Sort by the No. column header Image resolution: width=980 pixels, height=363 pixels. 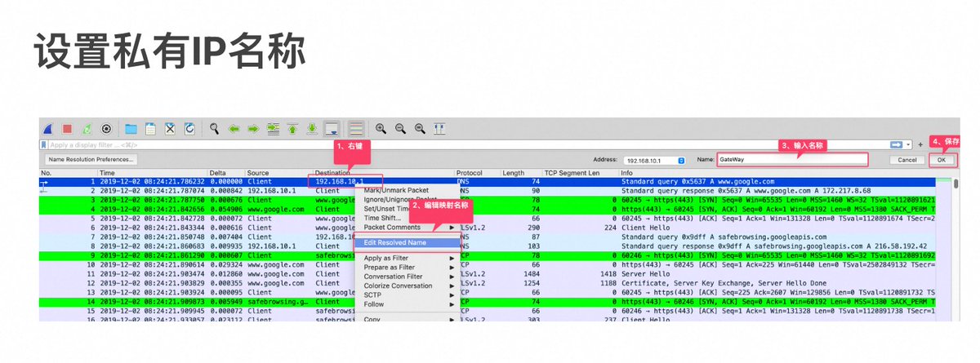coord(68,173)
